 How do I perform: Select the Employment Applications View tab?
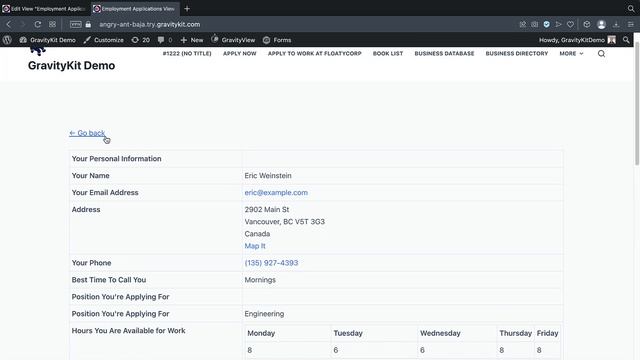coord(135,9)
